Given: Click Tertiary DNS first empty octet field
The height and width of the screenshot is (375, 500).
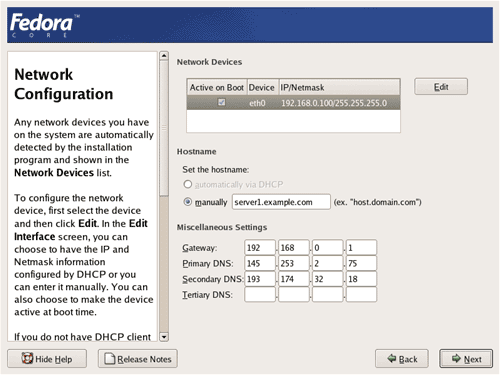Looking at the screenshot, I should (x=260, y=295).
